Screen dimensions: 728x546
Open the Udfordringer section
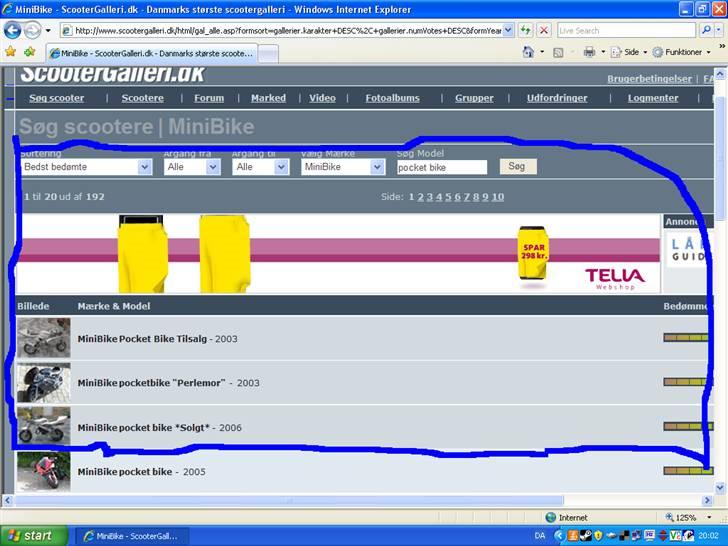pos(557,98)
